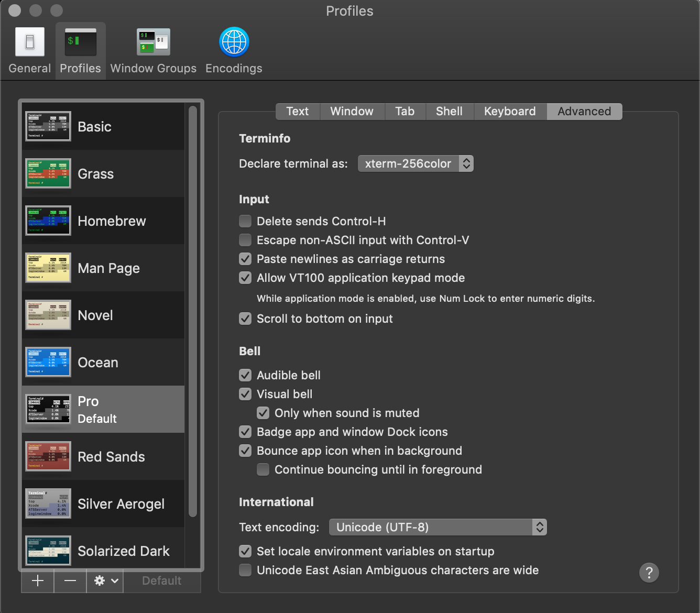Select the Grass profile thumbnail
Screen dimensions: 700x613
[48, 173]
